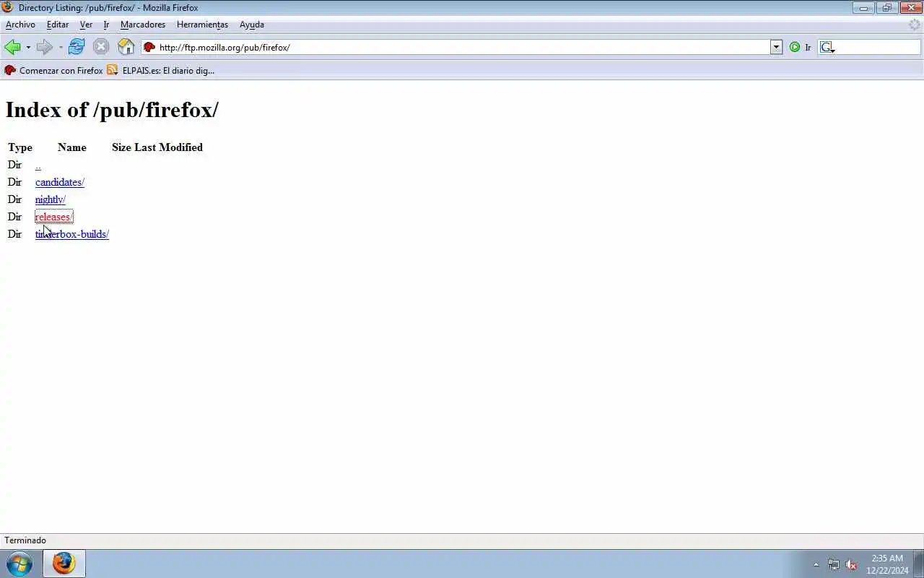924x578 pixels.
Task: Click the 'Index of /pub/firefox/' heading
Action: coord(112,110)
